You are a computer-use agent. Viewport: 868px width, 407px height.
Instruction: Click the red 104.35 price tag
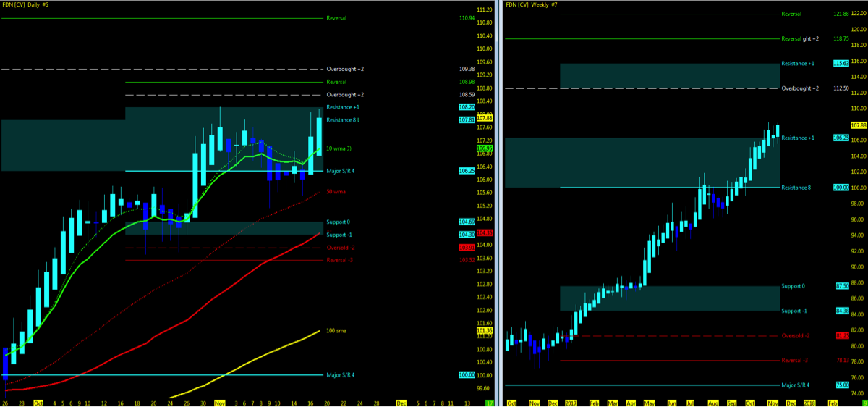click(485, 232)
